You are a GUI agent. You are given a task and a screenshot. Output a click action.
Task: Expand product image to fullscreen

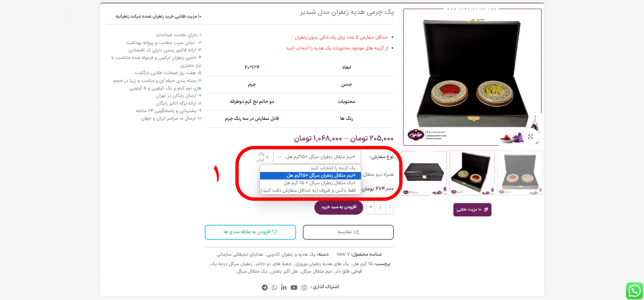[530, 136]
